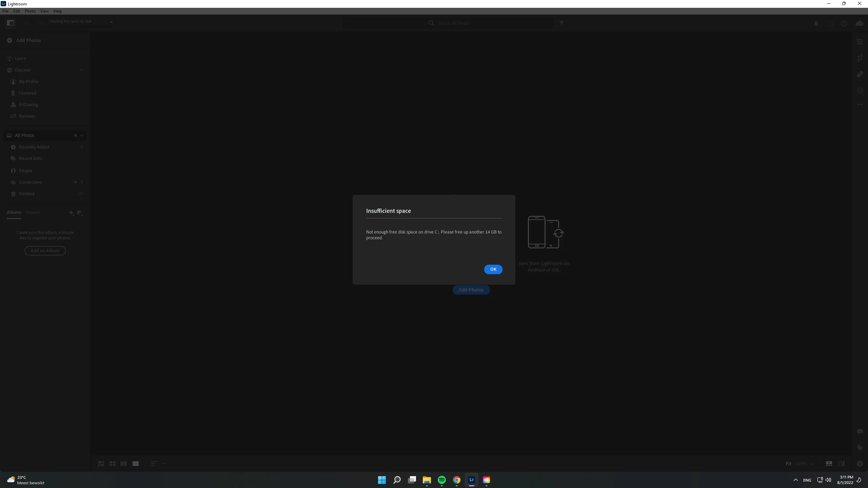This screenshot has height=488, width=868.
Task: Switch to single detail view
Action: 136,464
